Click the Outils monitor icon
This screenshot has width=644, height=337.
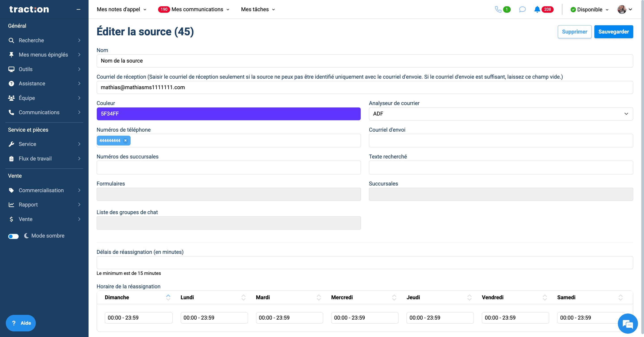tap(11, 69)
